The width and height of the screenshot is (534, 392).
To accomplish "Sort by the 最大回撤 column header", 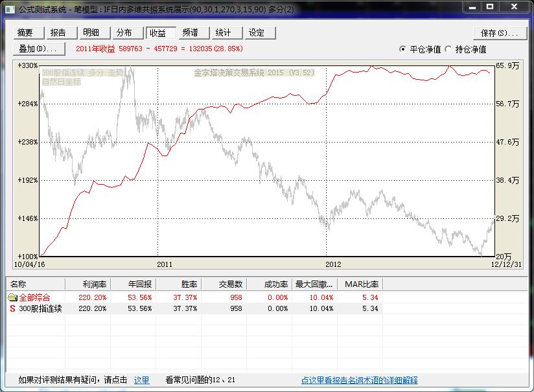I will 314,284.
